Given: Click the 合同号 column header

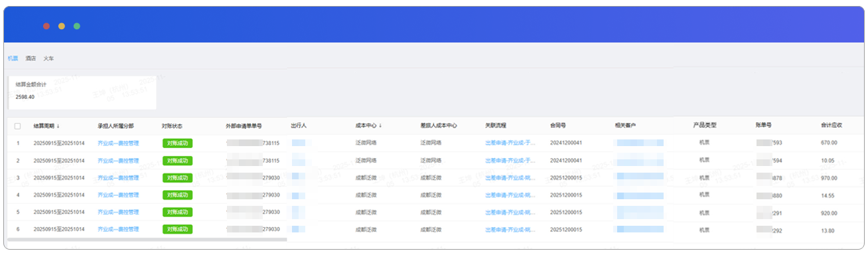Looking at the screenshot, I should 557,126.
